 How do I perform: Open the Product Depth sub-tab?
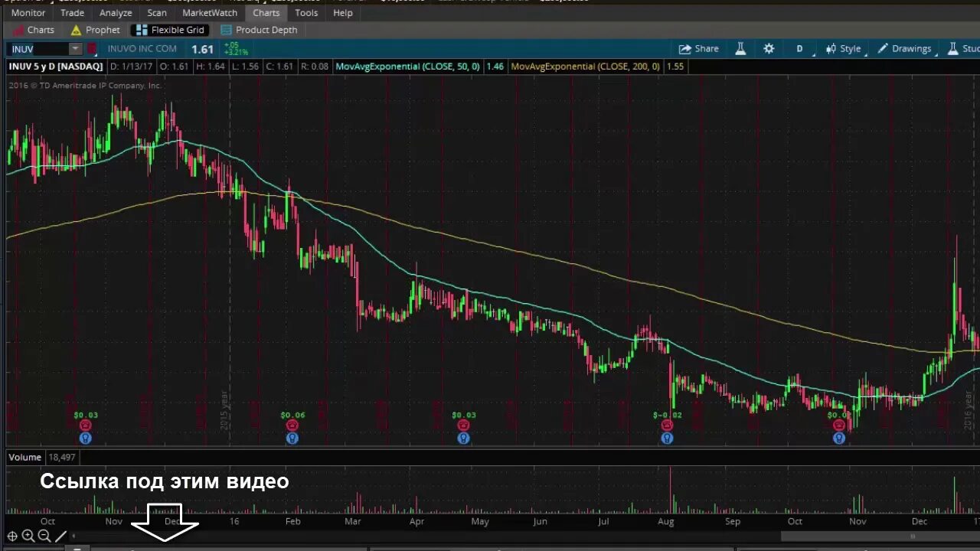point(259,30)
